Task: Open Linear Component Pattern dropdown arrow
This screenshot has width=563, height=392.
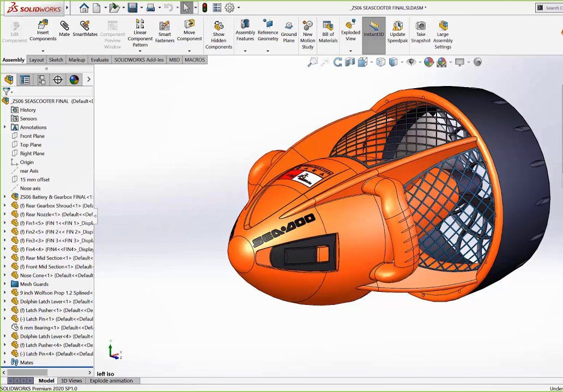Action: [x=140, y=51]
